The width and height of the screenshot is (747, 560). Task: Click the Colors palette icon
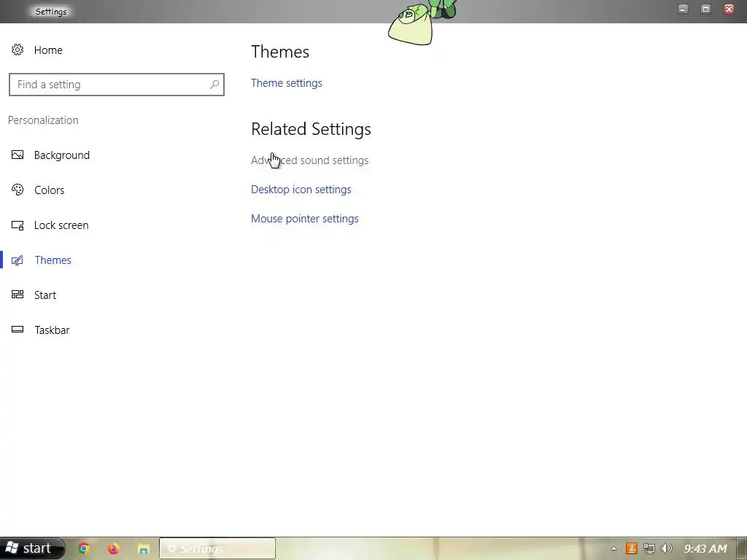click(18, 190)
